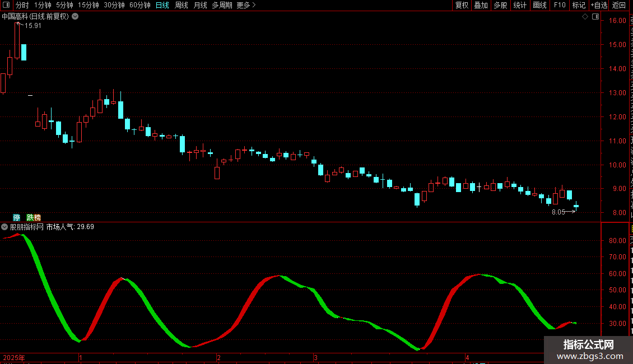Click the 停 marker below the chart
This screenshot has width=633, height=364.
[x=17, y=217]
